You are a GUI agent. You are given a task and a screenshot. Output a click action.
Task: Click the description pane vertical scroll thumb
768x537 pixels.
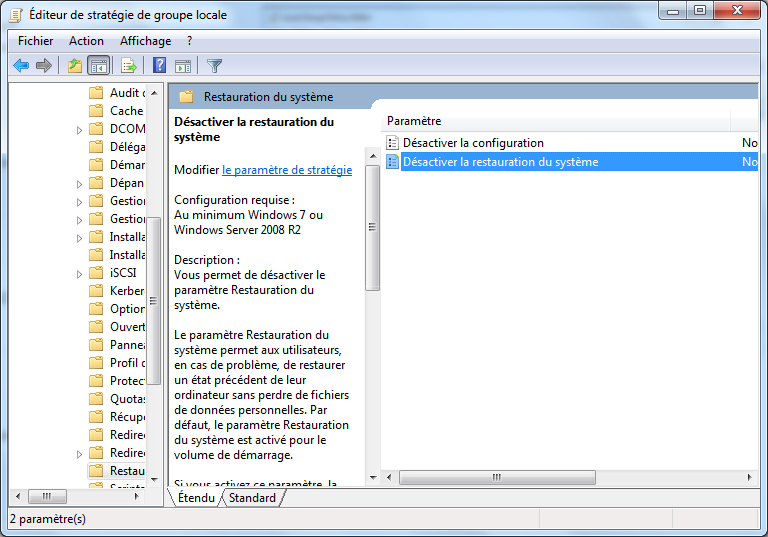coord(373,227)
